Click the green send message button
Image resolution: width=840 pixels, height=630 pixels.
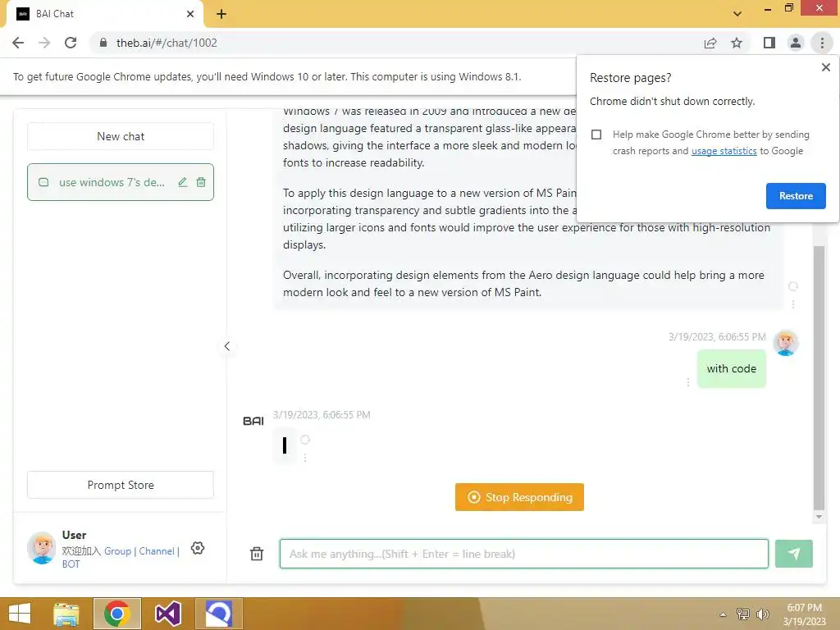click(793, 554)
